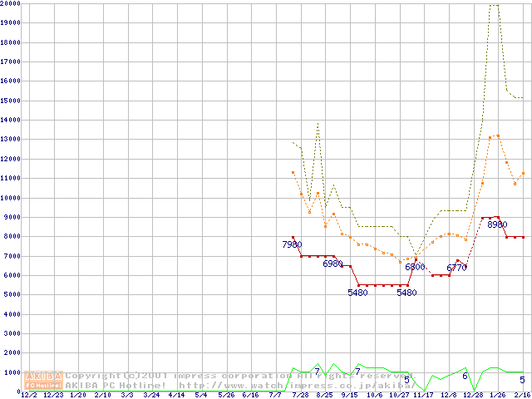Select the 7980 price label

point(292,245)
